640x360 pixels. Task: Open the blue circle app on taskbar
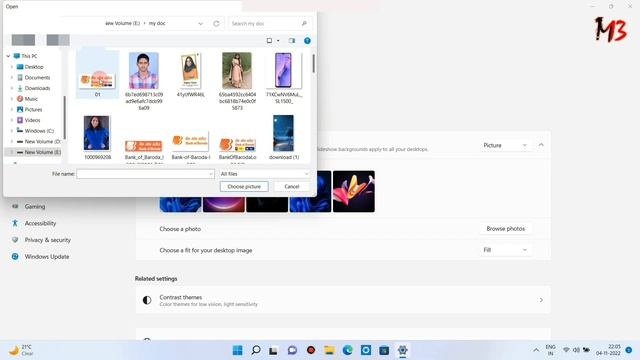tap(366, 350)
